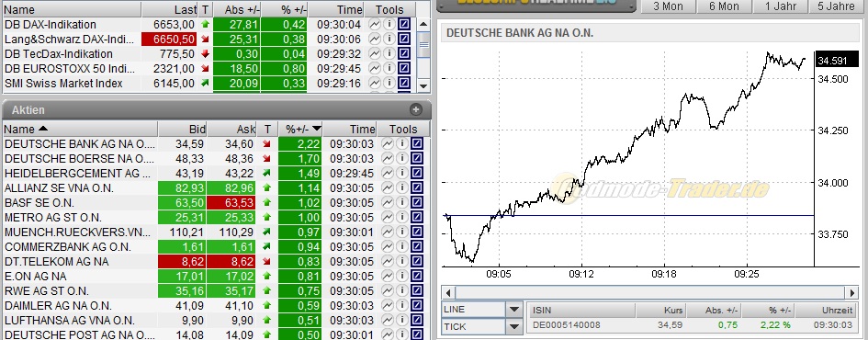This screenshot has height=340, width=868.
Task: Click the Ask column header in Aktien
Action: point(232,129)
